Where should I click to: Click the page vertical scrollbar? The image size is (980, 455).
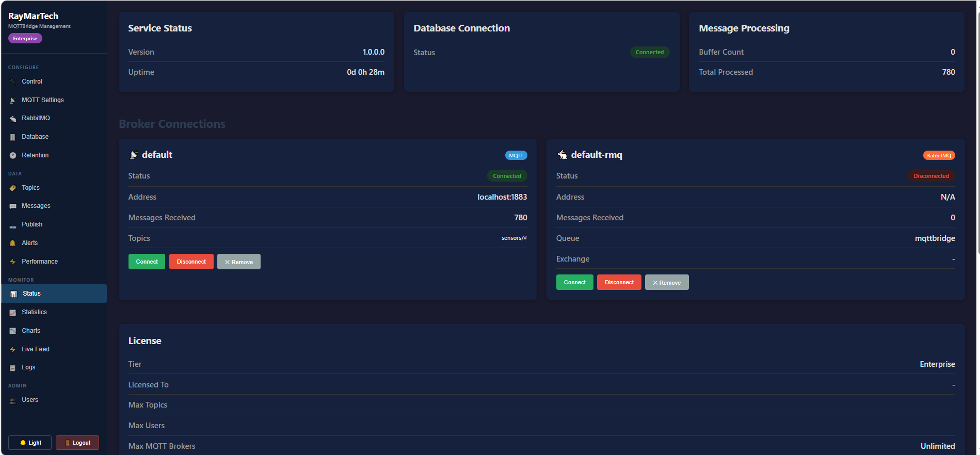pyautogui.click(x=978, y=134)
